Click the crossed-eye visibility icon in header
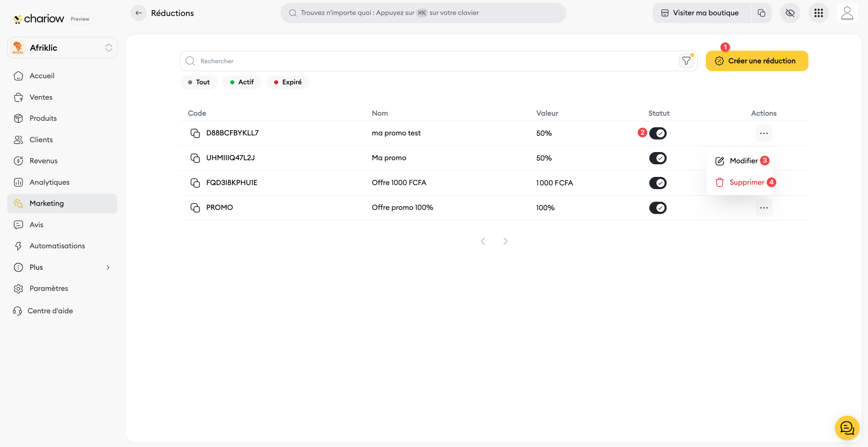Screen dimensions: 868x447 790,13
